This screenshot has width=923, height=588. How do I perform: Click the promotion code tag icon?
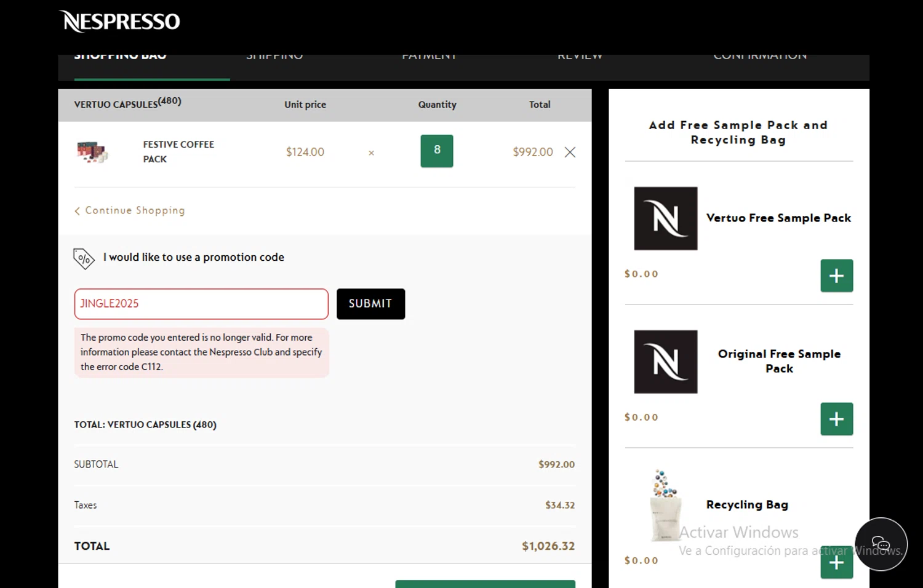[x=84, y=258]
